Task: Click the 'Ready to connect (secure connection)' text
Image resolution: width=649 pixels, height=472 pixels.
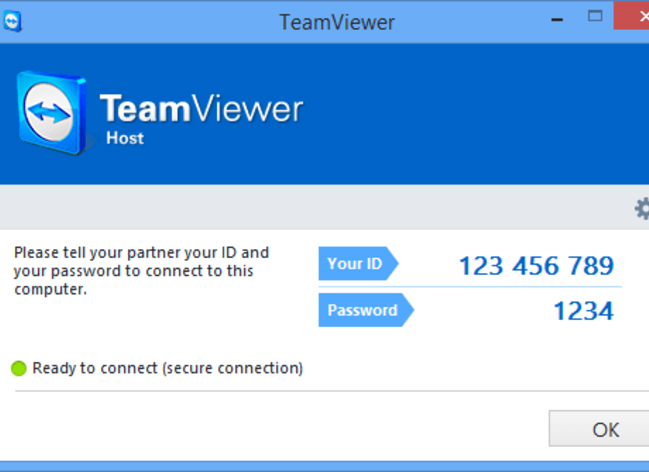Action: click(x=168, y=368)
